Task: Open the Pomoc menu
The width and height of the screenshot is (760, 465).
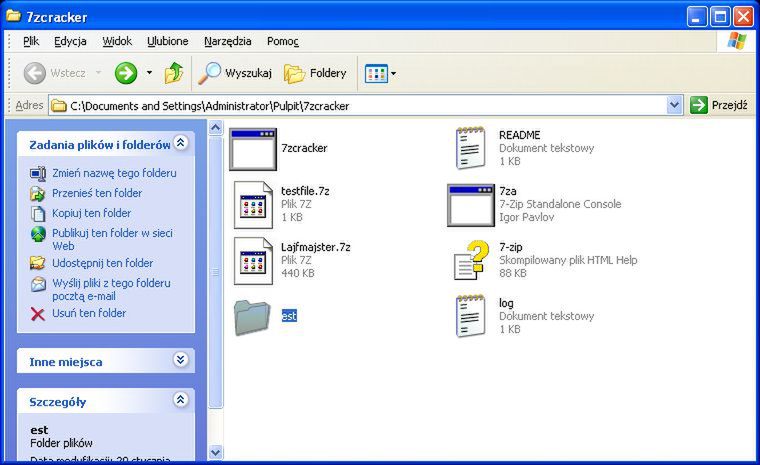Action: [x=283, y=41]
